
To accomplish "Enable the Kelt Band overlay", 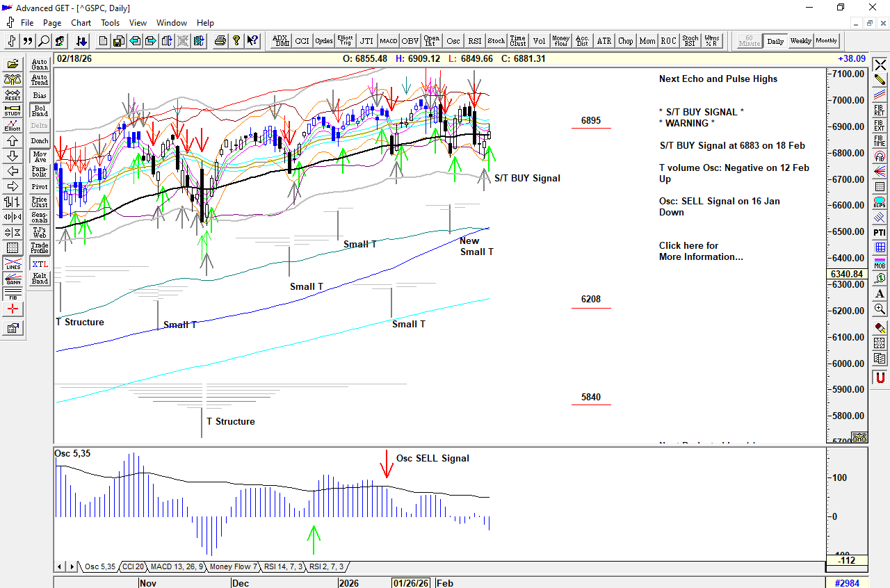I will (x=40, y=279).
